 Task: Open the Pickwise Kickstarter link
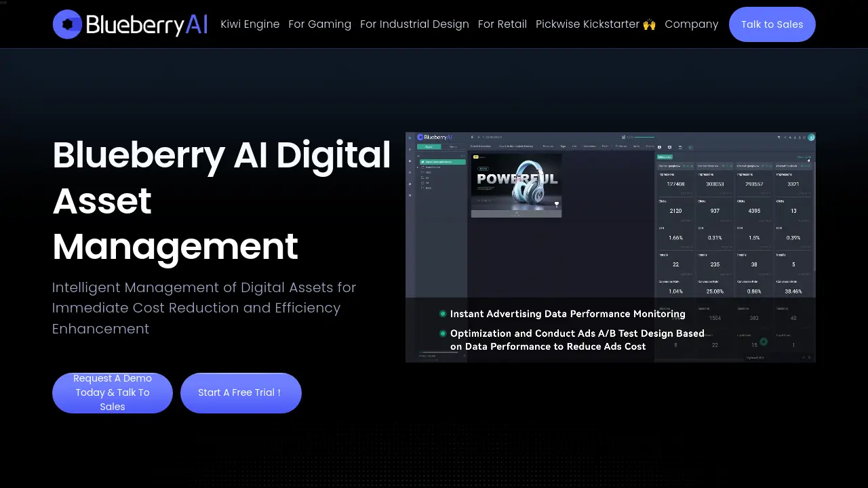596,24
